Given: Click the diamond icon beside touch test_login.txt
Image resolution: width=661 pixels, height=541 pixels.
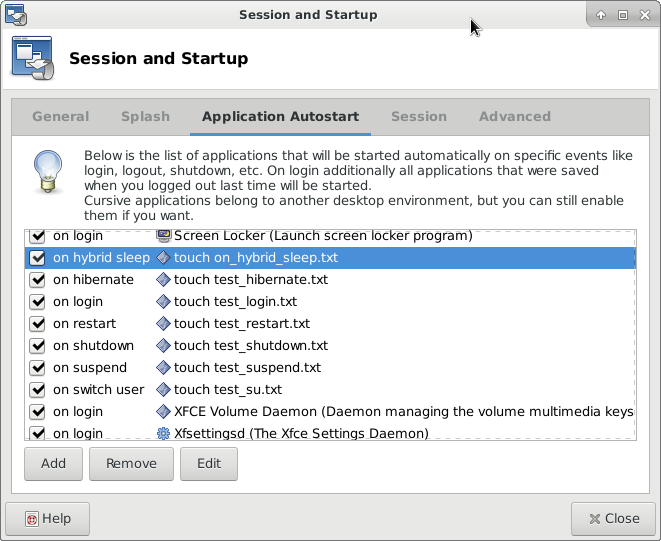Looking at the screenshot, I should click(164, 302).
